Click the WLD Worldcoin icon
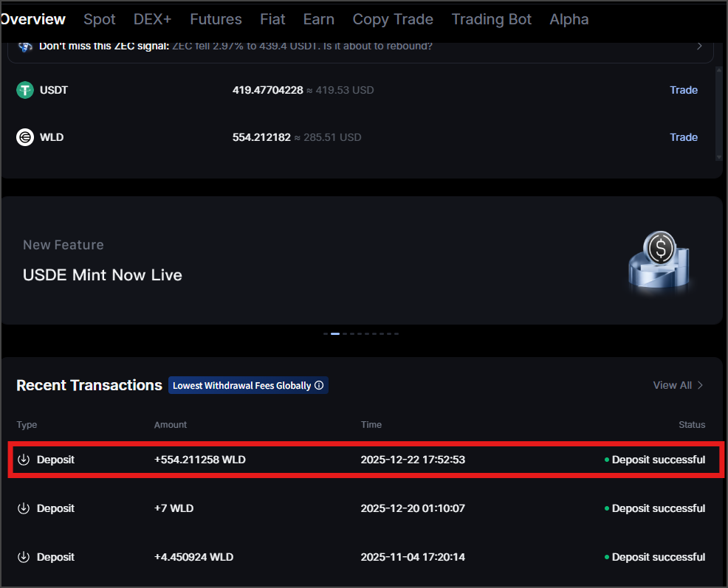Viewport: 728px width, 588px height. (25, 137)
